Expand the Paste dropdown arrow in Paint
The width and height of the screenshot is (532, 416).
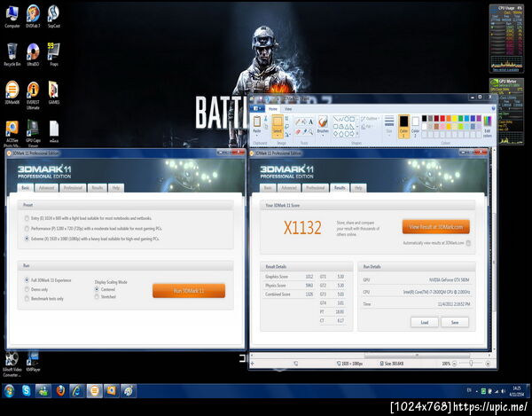click(257, 135)
